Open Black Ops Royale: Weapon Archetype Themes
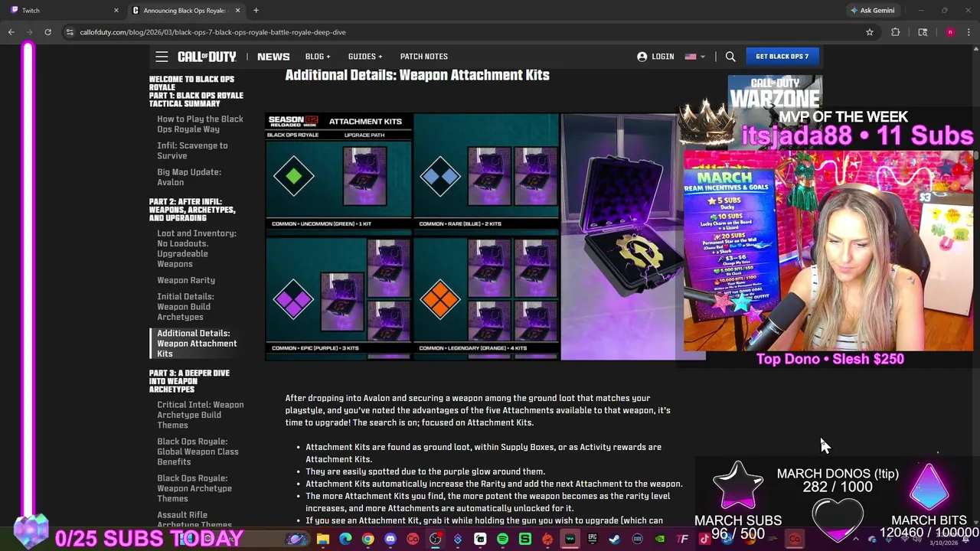 point(194,488)
